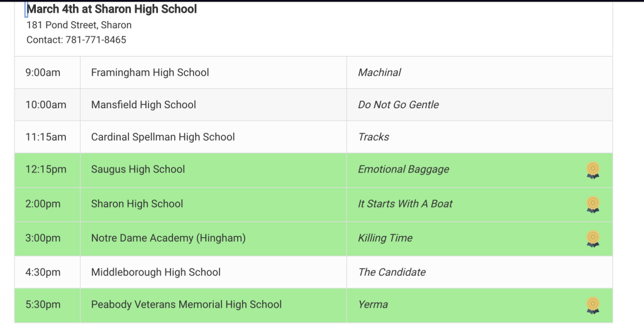
Task: Click the medal icon beside It Starts With A Boat
Action: tap(592, 204)
